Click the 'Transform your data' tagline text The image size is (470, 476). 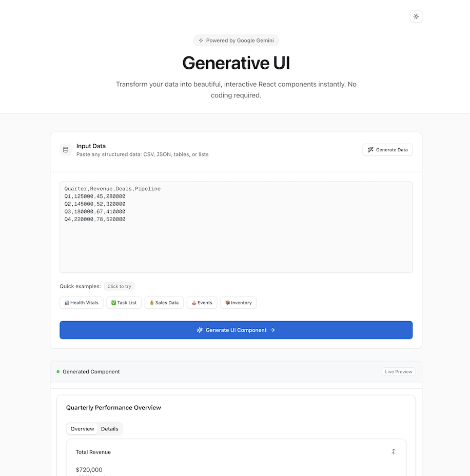pyautogui.click(x=236, y=90)
